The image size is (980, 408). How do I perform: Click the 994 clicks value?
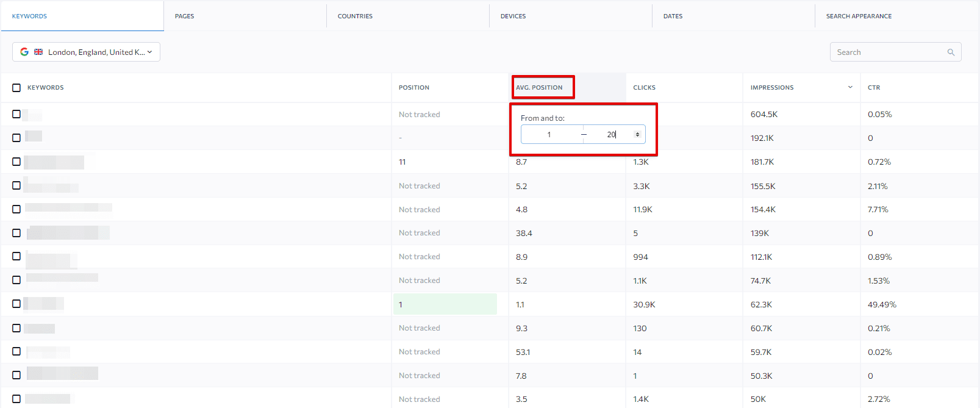pos(640,257)
